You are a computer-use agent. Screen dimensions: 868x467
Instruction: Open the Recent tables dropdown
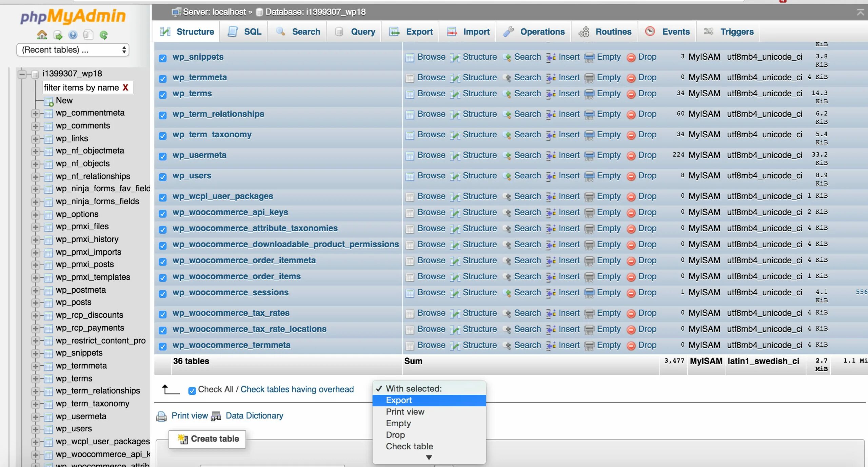click(x=73, y=50)
